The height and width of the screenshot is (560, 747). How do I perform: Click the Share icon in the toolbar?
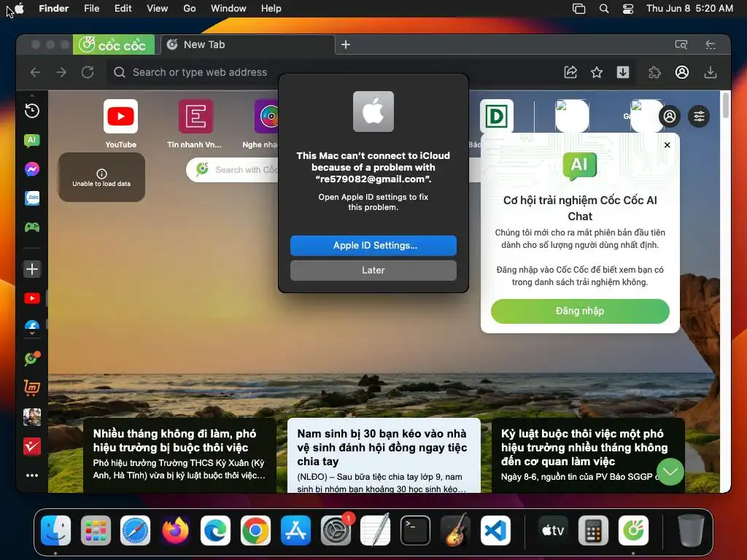[x=570, y=72]
